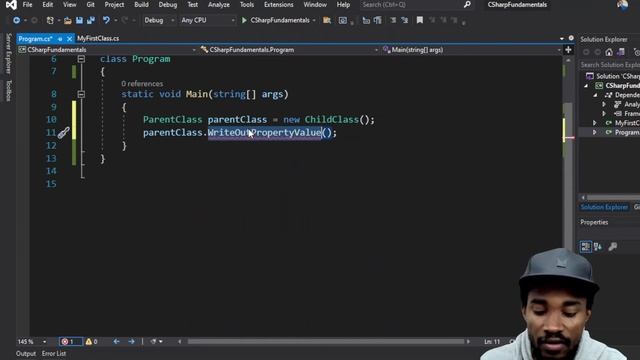
Task: Open the Window menu
Action: coord(315,4)
